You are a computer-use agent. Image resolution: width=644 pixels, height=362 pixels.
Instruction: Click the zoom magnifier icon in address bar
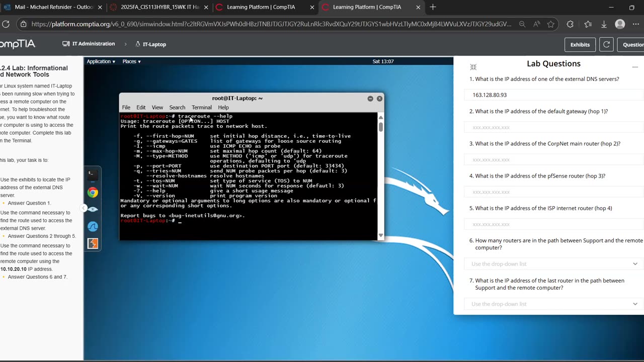pyautogui.click(x=522, y=24)
